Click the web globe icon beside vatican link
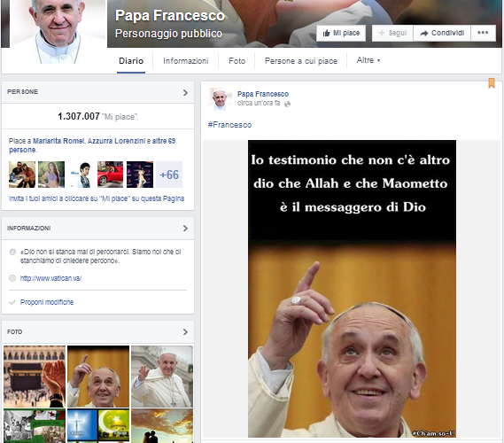Image resolution: width=504 pixels, height=443 pixels. pos(12,278)
